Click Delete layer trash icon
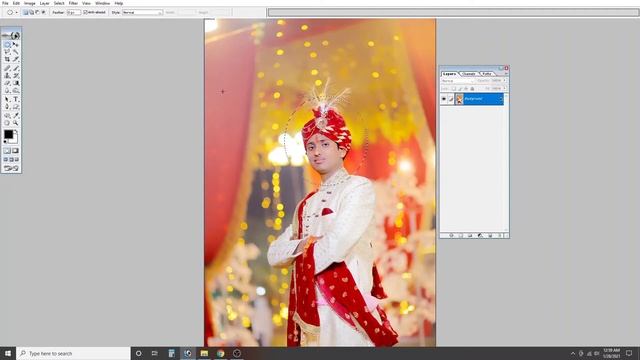640x360 pixels. point(500,236)
